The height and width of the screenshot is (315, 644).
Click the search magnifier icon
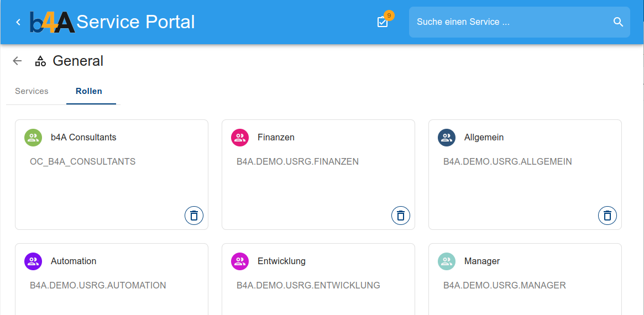[618, 22]
